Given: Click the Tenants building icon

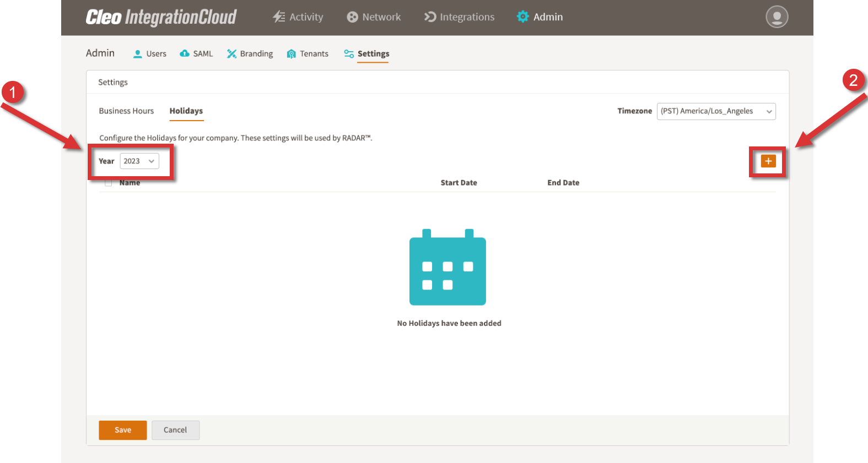Looking at the screenshot, I should [292, 54].
